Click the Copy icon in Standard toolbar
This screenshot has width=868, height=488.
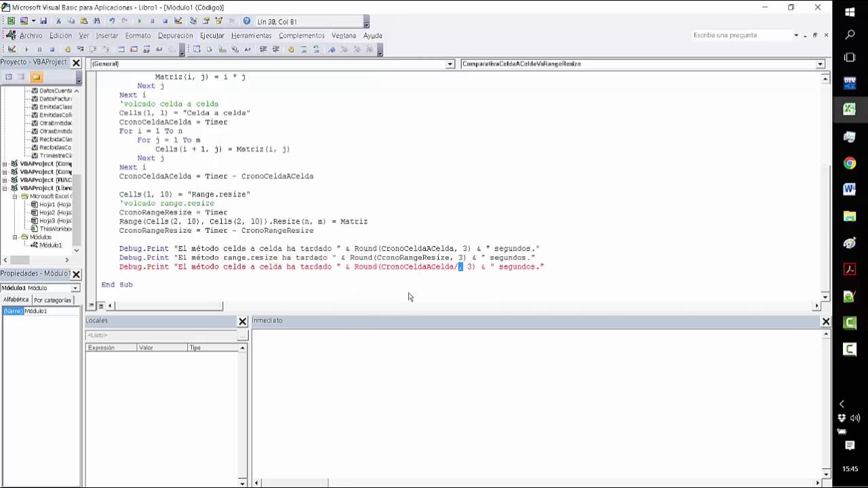pyautogui.click(x=71, y=21)
